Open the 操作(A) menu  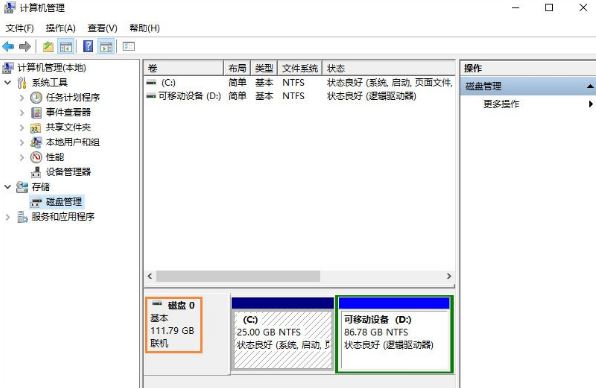[60, 28]
